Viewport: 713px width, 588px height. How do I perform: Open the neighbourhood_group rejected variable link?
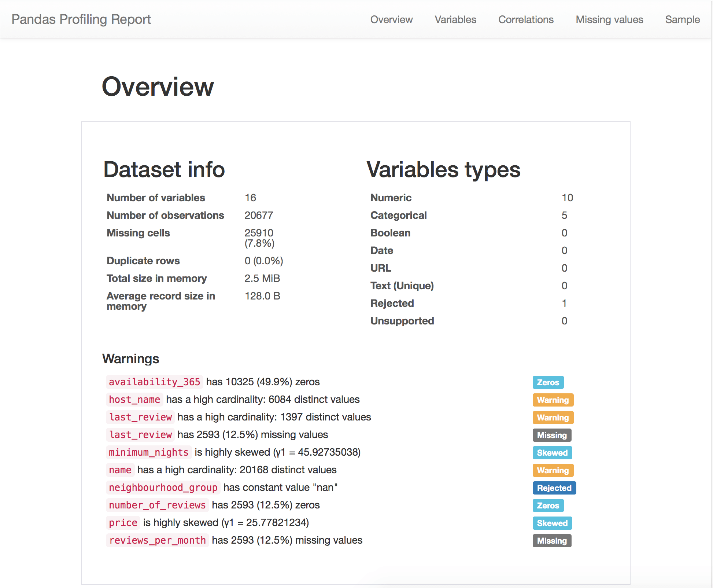pyautogui.click(x=163, y=487)
